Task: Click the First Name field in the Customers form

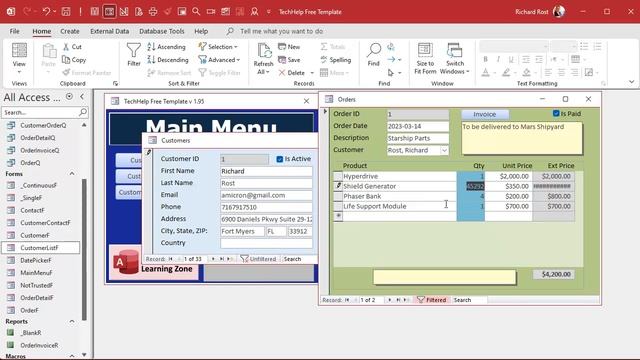Action: click(x=266, y=171)
